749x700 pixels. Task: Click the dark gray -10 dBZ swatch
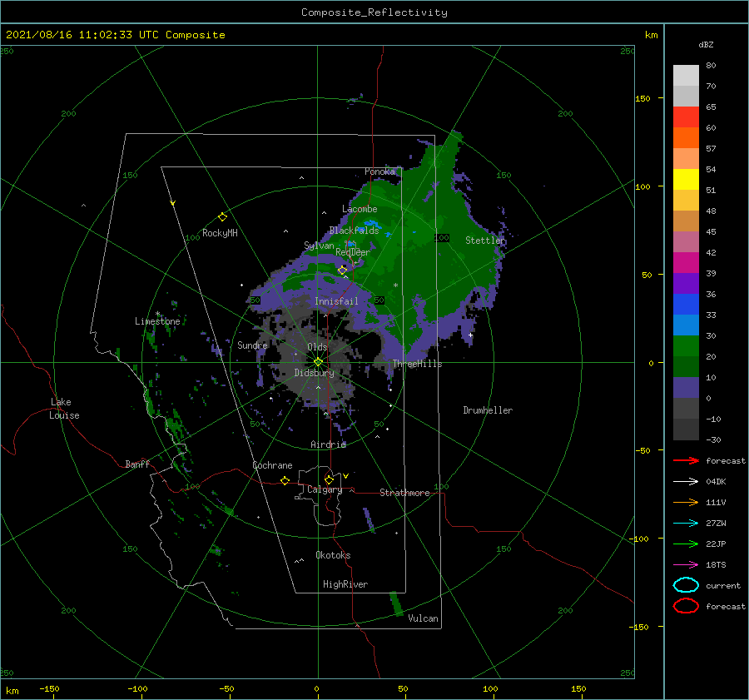[x=686, y=429]
